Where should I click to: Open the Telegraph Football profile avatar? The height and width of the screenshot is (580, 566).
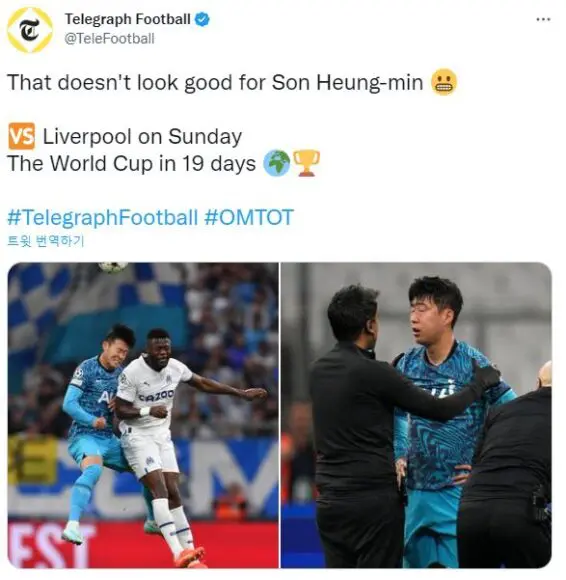[30, 29]
